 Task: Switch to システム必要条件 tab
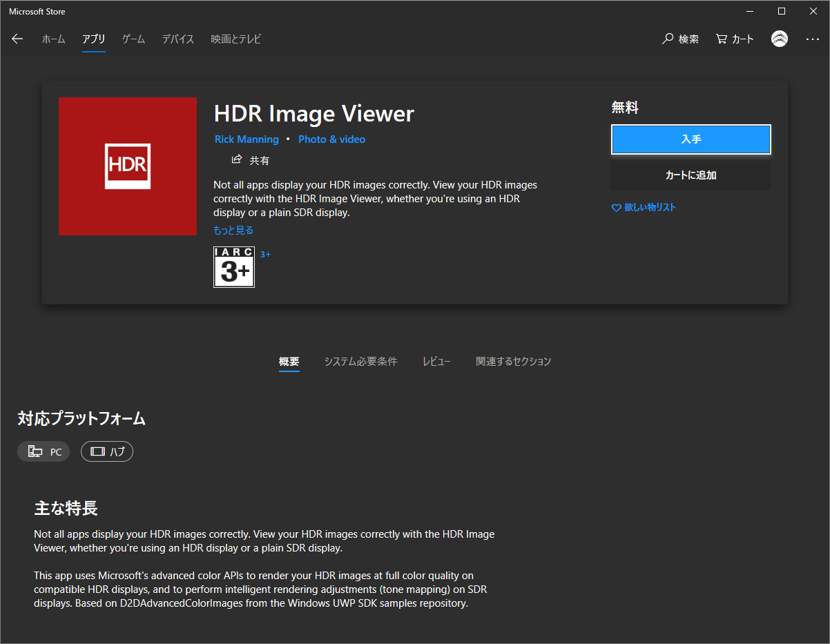click(x=361, y=362)
